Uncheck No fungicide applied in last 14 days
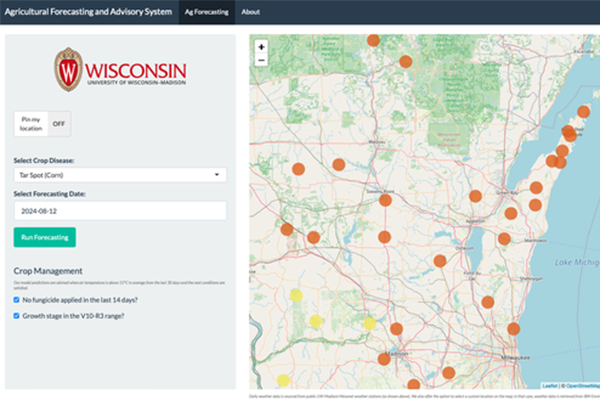 tap(15, 299)
